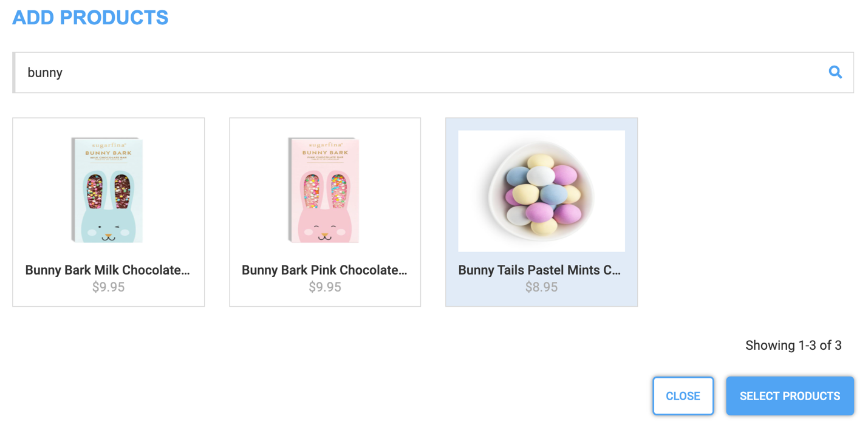
Task: Click the magnifying glass search icon
Action: click(x=835, y=72)
